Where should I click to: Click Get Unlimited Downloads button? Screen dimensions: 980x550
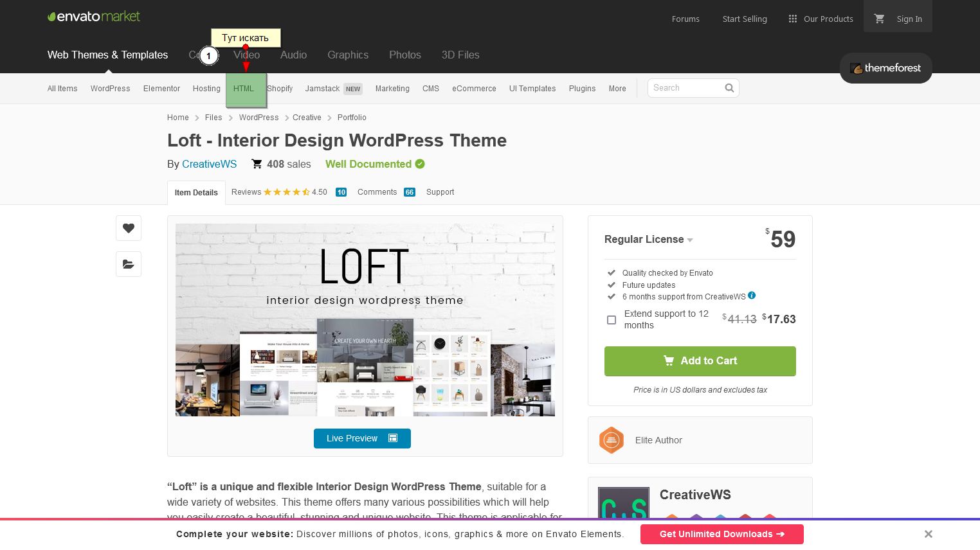tap(722, 535)
